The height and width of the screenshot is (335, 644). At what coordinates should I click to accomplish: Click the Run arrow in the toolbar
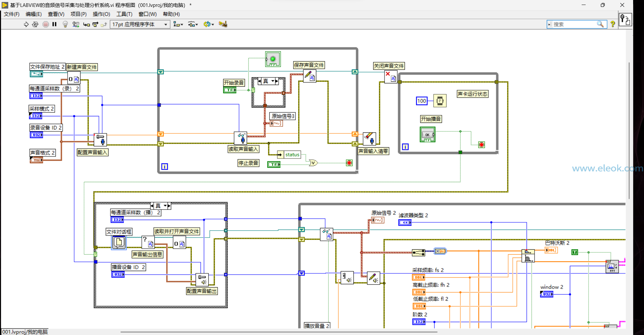[x=26, y=24]
